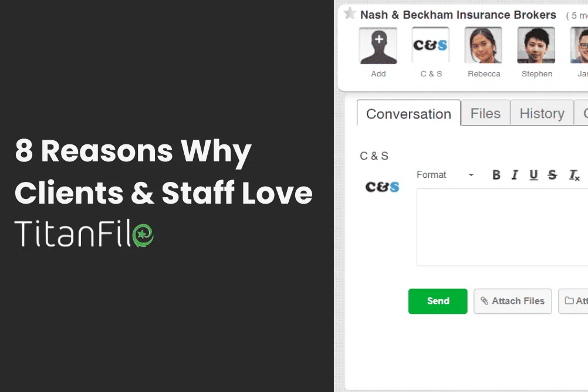Toggle bold formatting
The width and height of the screenshot is (588, 392).
496,175
